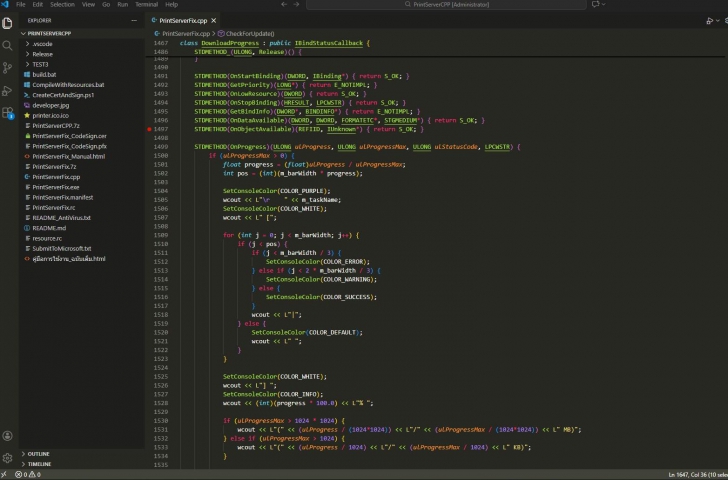Screen dimensions: 728x480
Task: Open the Selection menu
Action: (x=62, y=4)
